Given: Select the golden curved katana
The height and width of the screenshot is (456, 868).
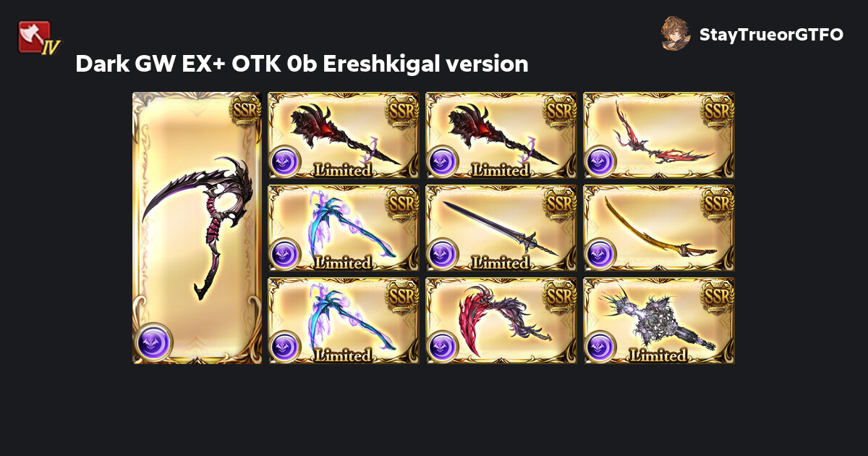Looking at the screenshot, I should (x=659, y=228).
